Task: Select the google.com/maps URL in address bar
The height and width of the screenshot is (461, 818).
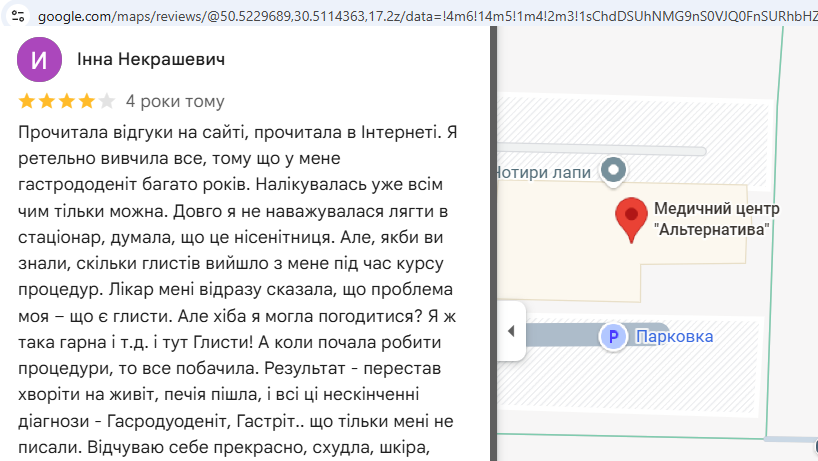Action: click(427, 16)
